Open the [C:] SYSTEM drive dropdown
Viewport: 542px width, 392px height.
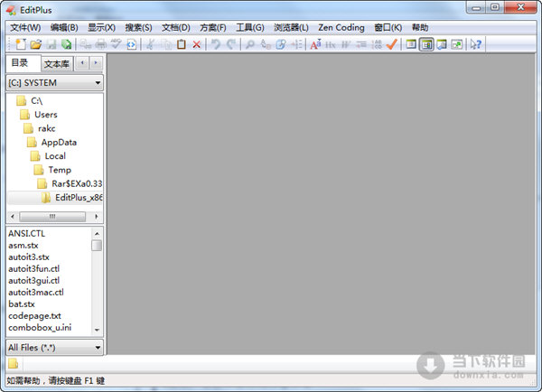pos(54,83)
